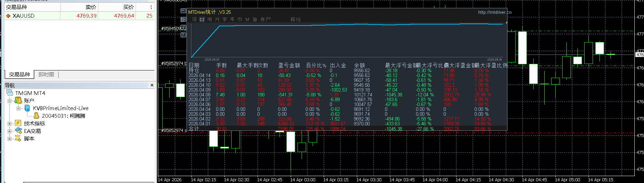
Task: Select the 2026.04.08 statistics row
Action: [348, 95]
